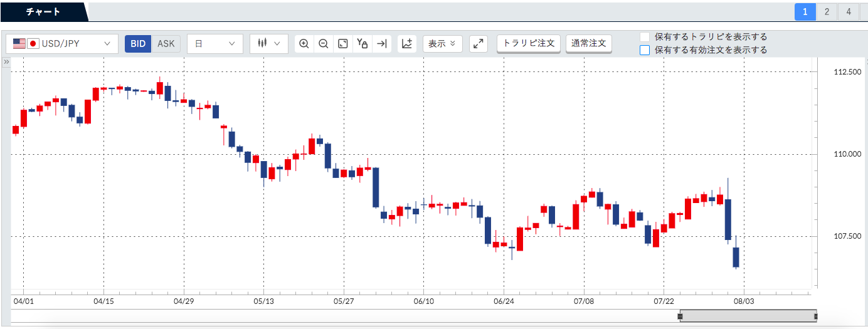Image resolution: width=868 pixels, height=329 pixels.
Task: Switch to 2-chart layout
Action: click(827, 11)
